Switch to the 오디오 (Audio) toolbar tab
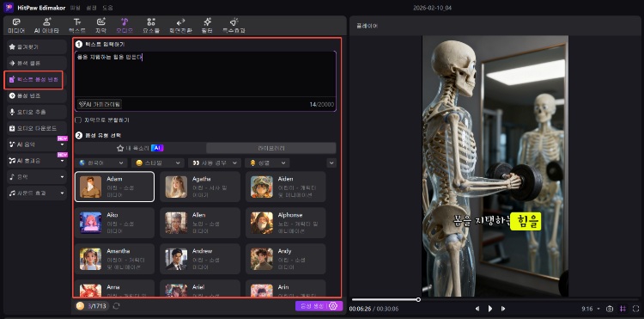 point(124,26)
